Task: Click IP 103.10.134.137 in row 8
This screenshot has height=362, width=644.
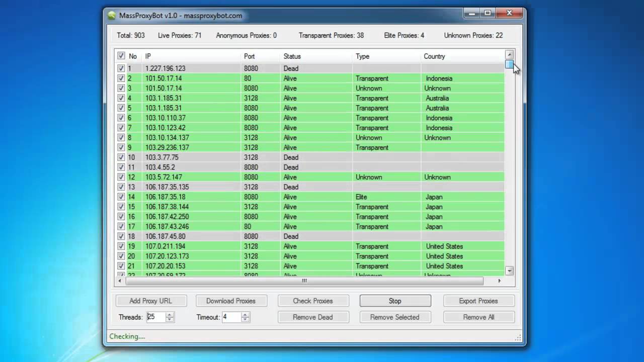Action: point(167,138)
